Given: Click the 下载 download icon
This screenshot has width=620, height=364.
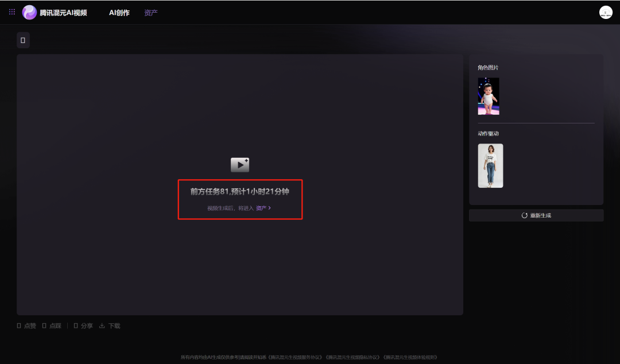Looking at the screenshot, I should 102,326.
